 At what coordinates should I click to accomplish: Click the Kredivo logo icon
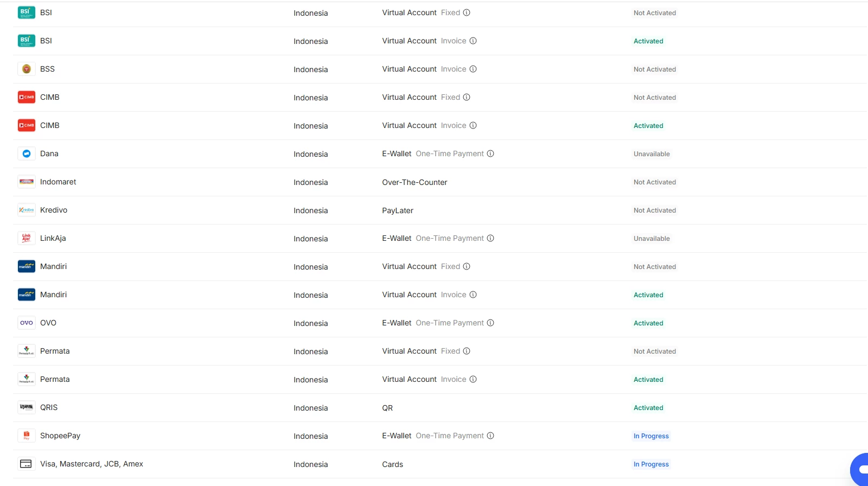(x=26, y=210)
